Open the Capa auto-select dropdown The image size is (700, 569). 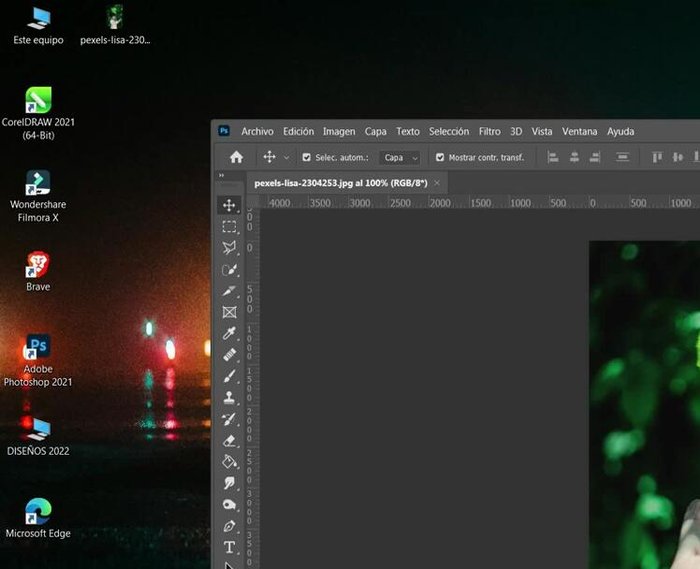[x=400, y=158]
